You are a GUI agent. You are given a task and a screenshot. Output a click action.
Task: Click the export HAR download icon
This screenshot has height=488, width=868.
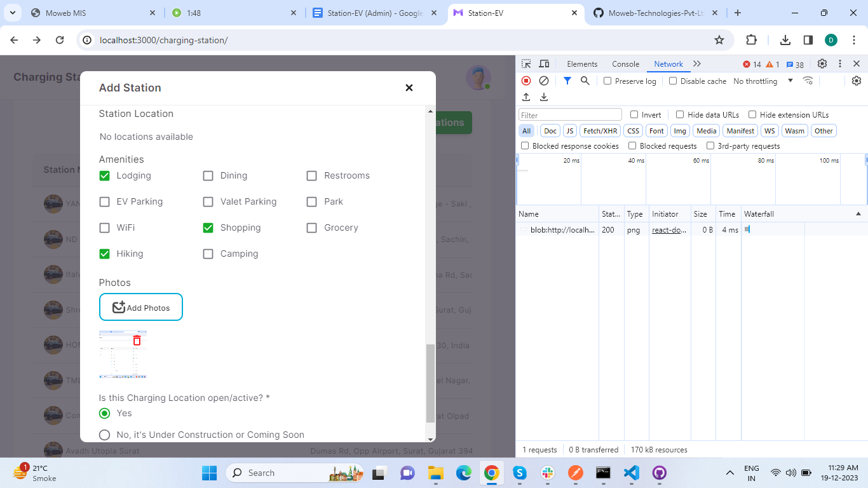coord(544,97)
